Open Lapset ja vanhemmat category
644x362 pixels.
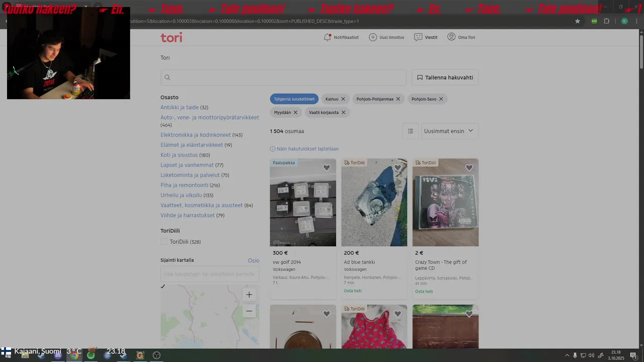(187, 165)
